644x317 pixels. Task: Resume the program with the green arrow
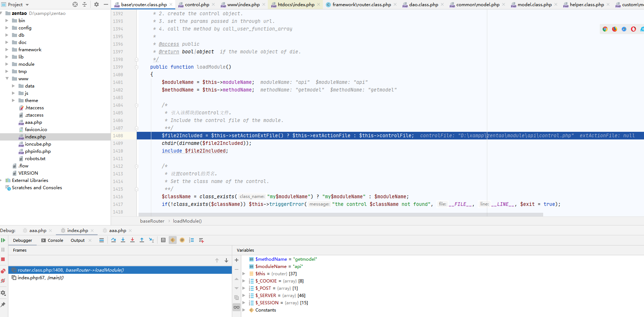(x=3, y=240)
